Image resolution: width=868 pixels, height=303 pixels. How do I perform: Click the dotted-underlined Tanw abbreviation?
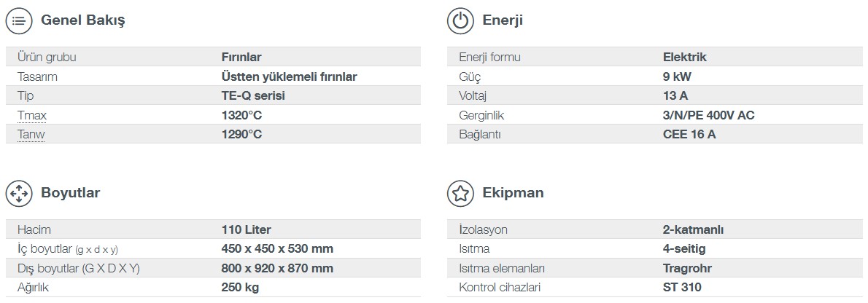coord(31,134)
